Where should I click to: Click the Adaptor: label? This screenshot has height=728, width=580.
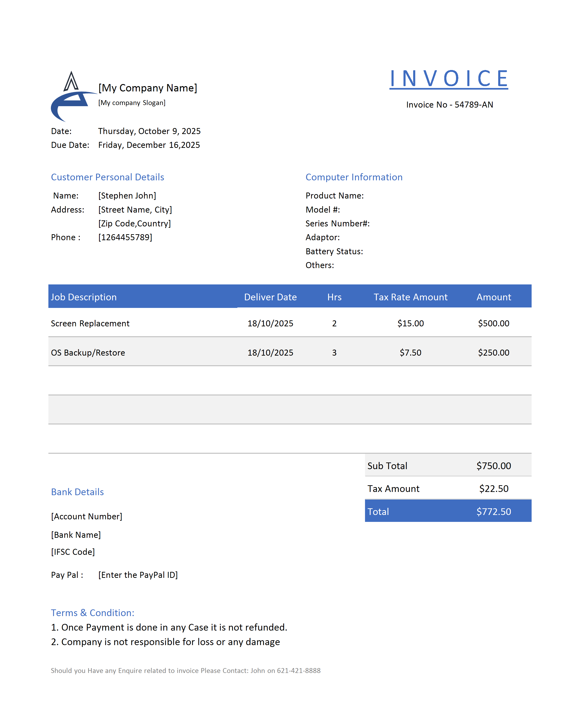[323, 237]
